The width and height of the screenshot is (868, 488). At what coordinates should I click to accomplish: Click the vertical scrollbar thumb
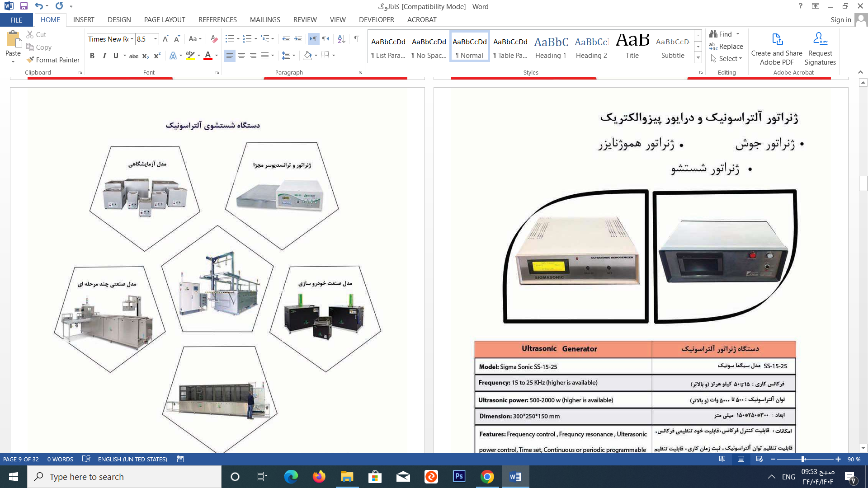click(x=863, y=183)
